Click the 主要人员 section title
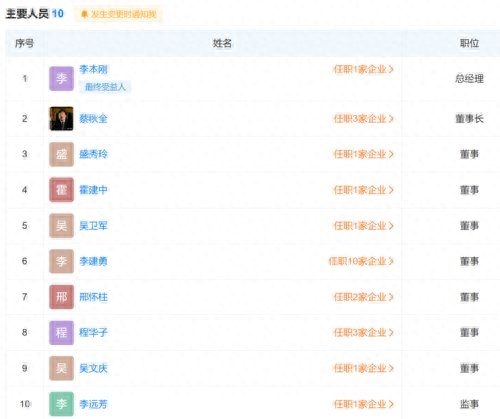The width and height of the screenshot is (500, 419). coord(27,14)
